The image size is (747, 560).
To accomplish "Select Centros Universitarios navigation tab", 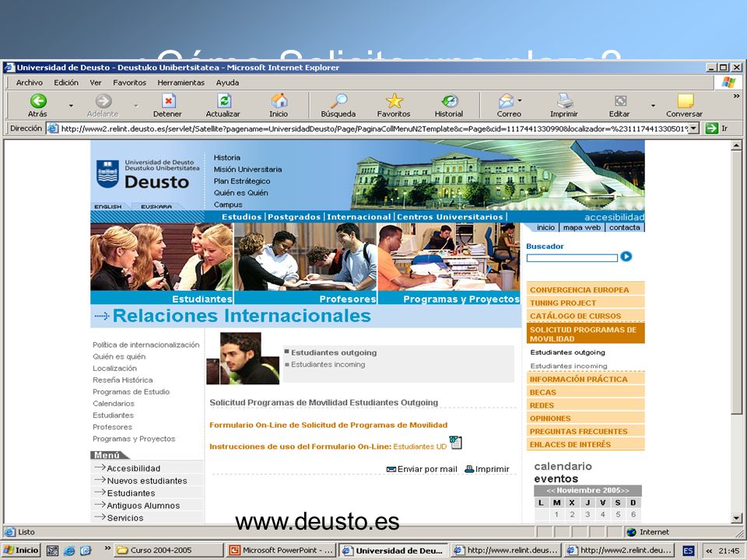I will pyautogui.click(x=451, y=217).
